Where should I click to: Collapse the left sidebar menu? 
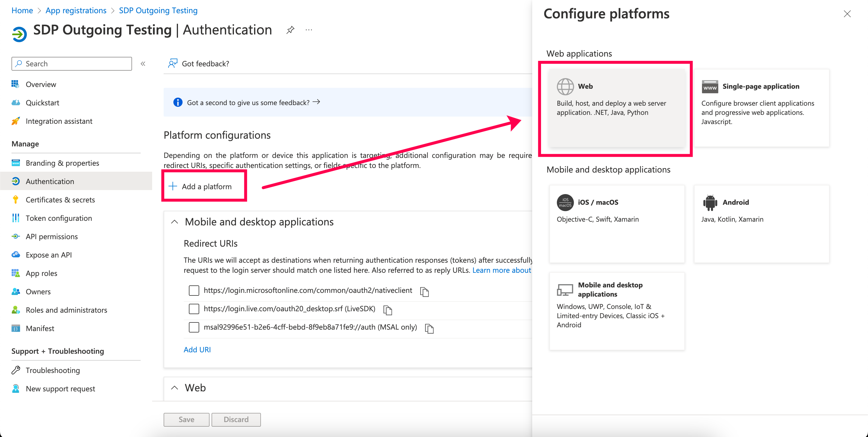point(143,64)
